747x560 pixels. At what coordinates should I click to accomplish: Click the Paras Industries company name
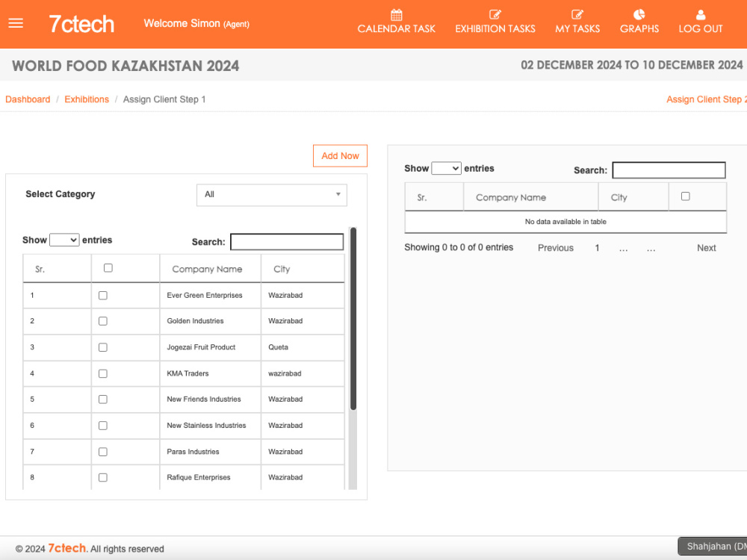click(193, 452)
